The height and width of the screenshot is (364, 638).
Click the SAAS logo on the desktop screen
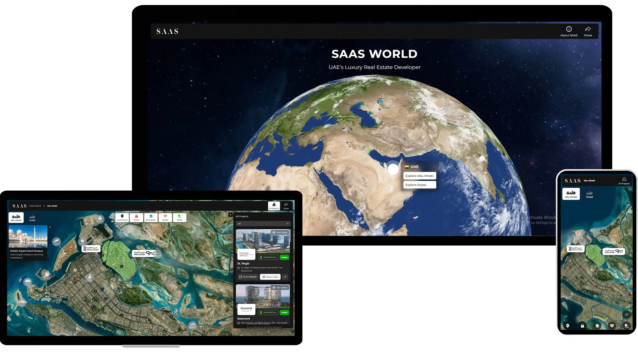click(167, 31)
